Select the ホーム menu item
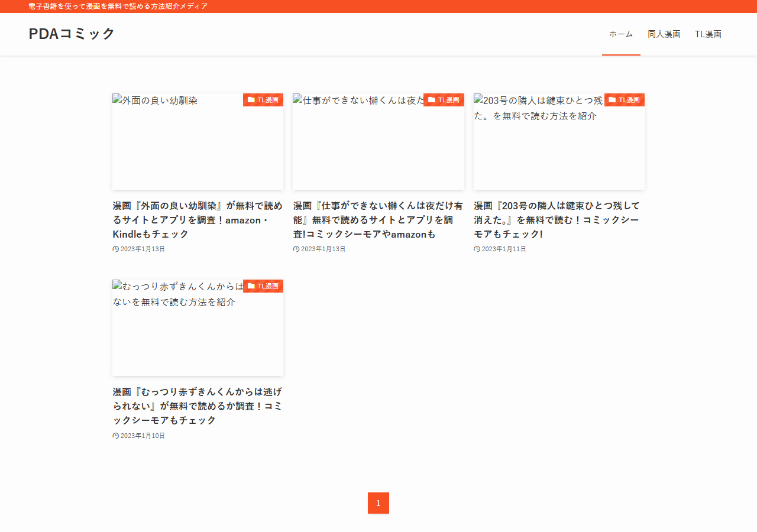Viewport: 757px width, 532px height. click(x=621, y=34)
